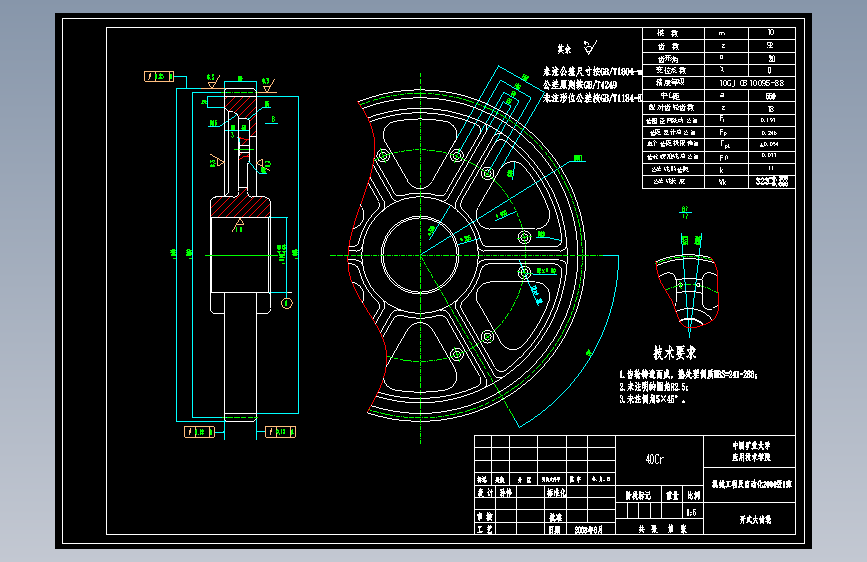Select technical requirement line 3 about 5×45° chamfers
This screenshot has height=562, width=867.
pos(652,399)
